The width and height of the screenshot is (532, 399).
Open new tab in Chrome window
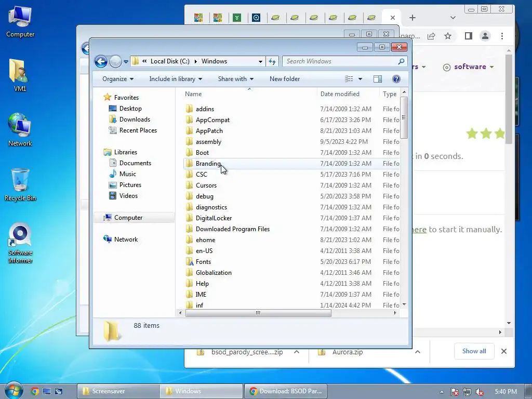coord(412,18)
